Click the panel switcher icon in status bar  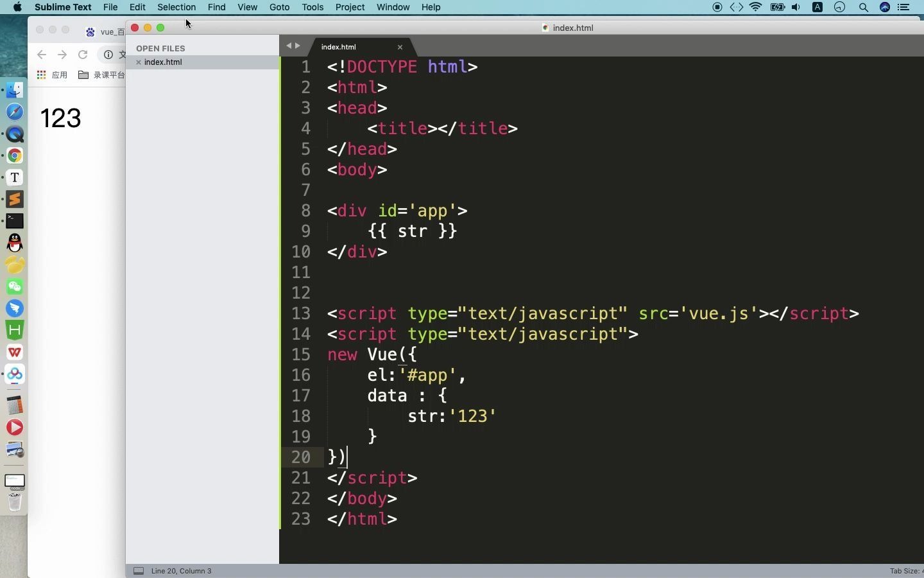pos(139,571)
